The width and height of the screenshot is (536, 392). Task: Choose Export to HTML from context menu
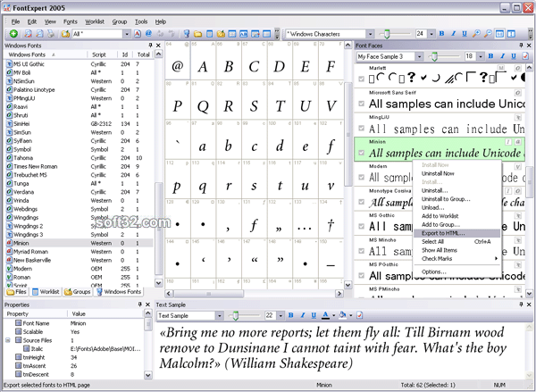pyautogui.click(x=456, y=233)
